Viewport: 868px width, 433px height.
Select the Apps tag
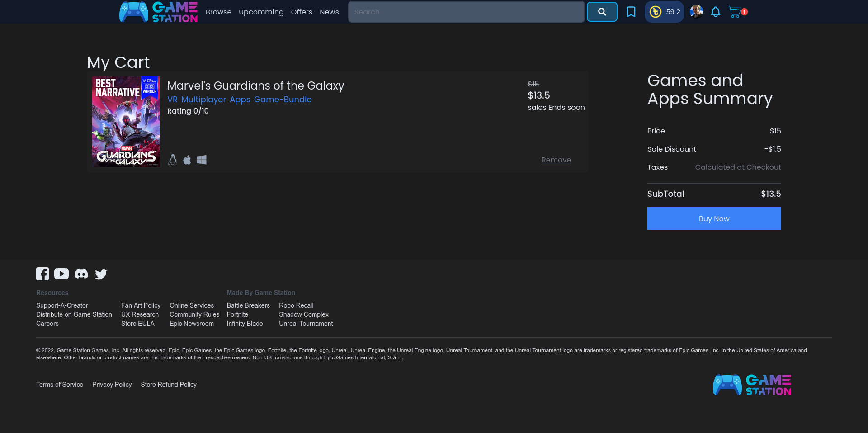[x=240, y=100]
